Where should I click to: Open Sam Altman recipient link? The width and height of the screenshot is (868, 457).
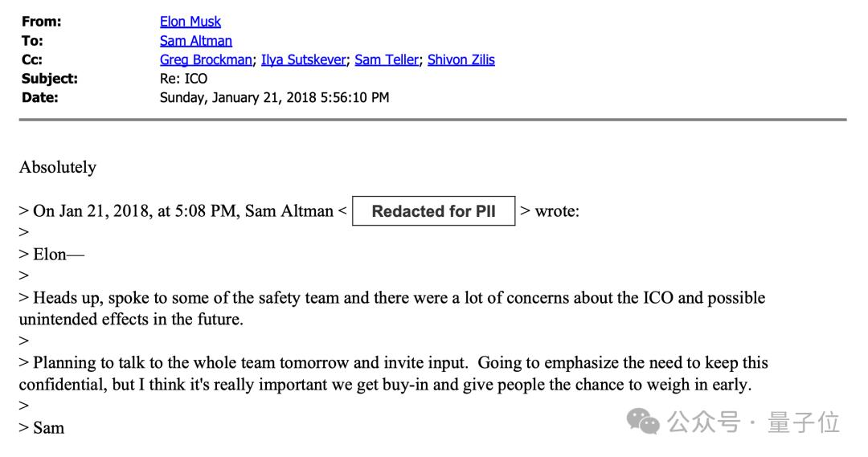(x=196, y=41)
